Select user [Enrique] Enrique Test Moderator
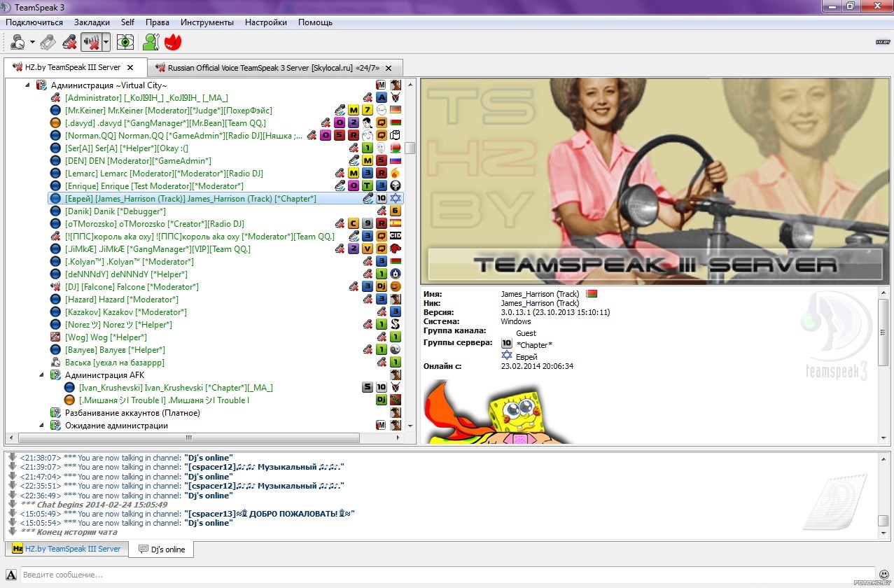The height and width of the screenshot is (588, 894). [x=154, y=186]
